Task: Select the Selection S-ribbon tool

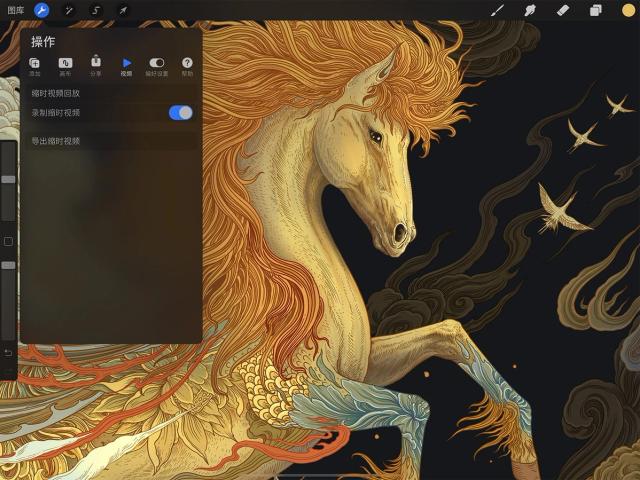Action: tap(96, 10)
